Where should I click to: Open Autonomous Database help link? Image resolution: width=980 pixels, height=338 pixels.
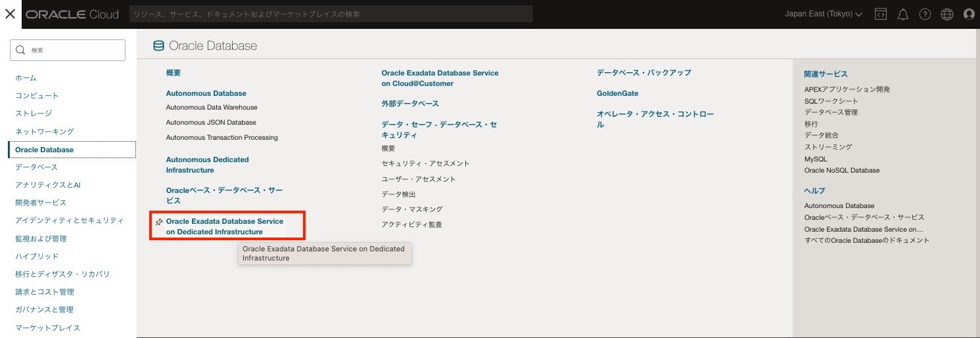839,205
